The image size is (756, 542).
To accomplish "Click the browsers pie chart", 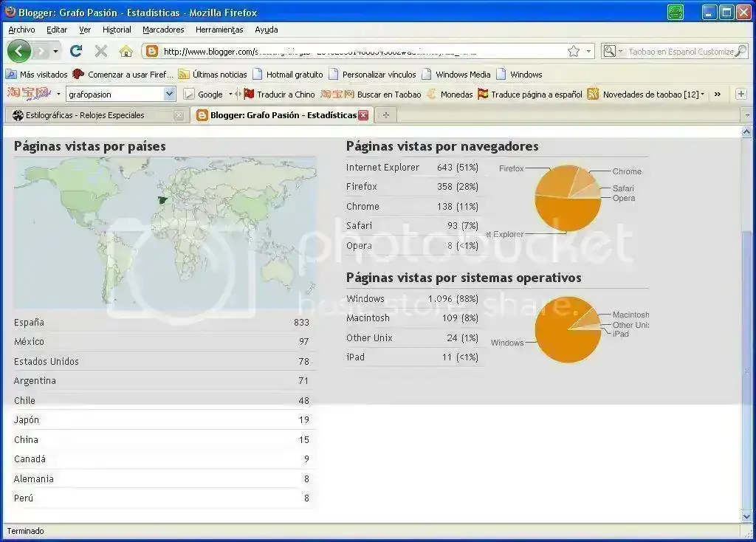I will coord(568,198).
